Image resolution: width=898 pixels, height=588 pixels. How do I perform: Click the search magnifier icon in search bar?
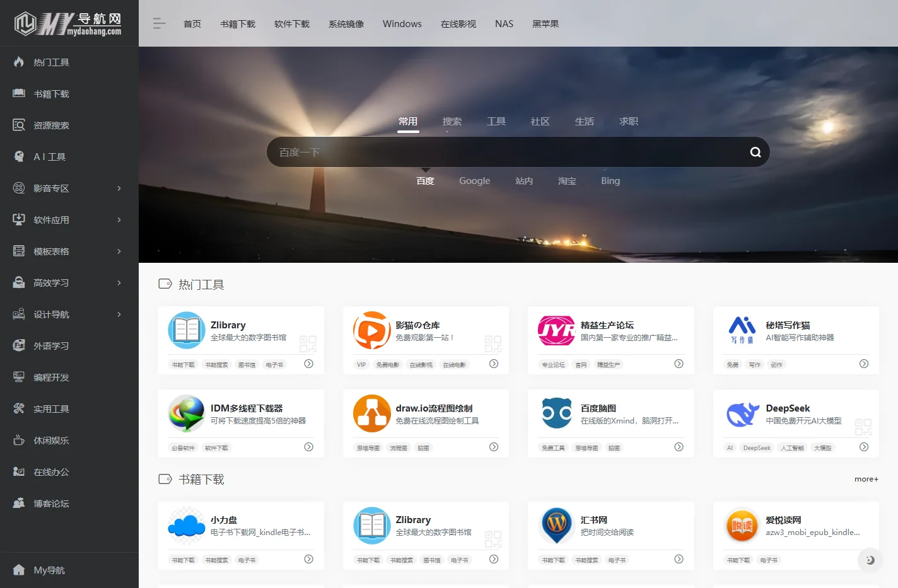click(755, 152)
